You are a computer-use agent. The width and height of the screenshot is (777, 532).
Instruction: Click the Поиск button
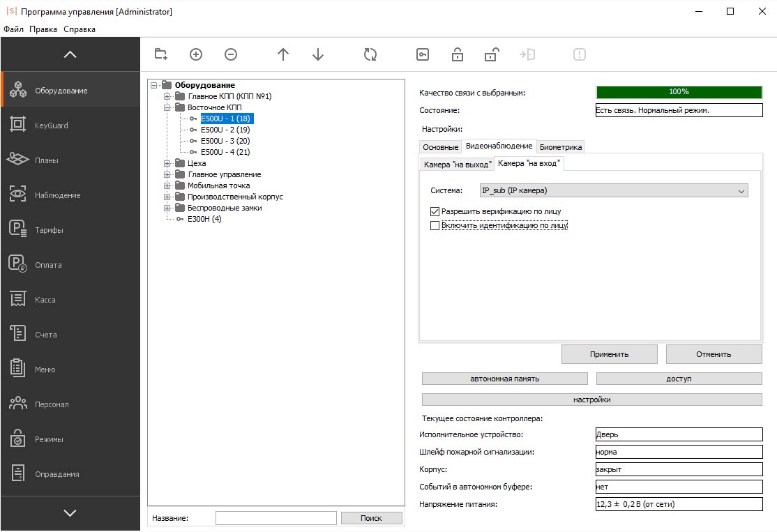(x=371, y=518)
